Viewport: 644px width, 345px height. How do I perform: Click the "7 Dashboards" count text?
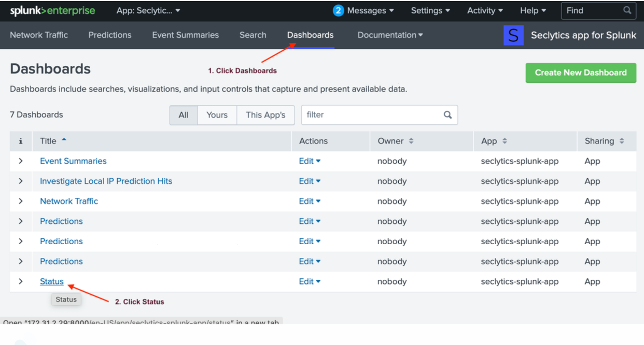36,114
